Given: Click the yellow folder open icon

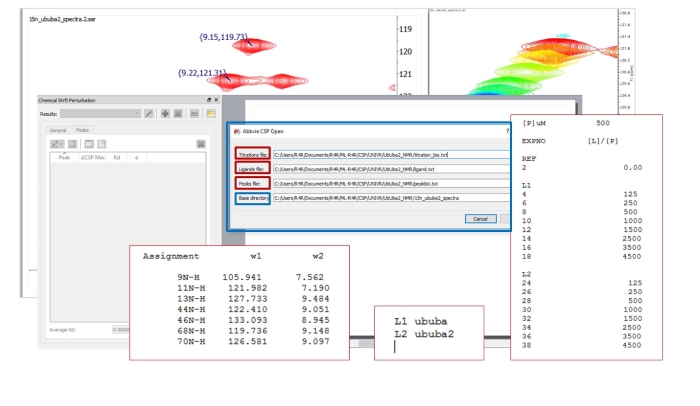Looking at the screenshot, I should (211, 114).
